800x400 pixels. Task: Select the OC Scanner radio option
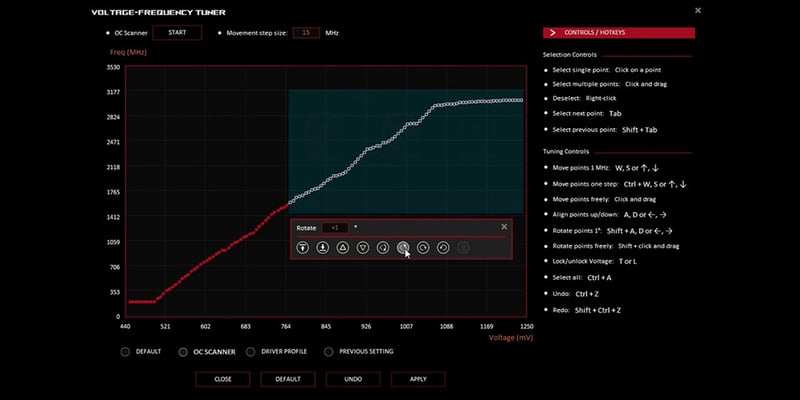[183, 351]
